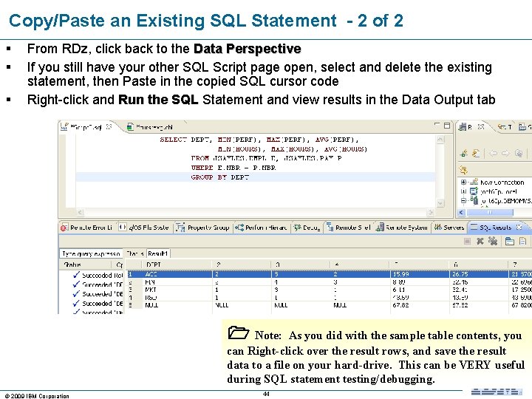Screen dimensions: 532x399
Task: Close the Script.sql editor tab
Action: [109, 127]
